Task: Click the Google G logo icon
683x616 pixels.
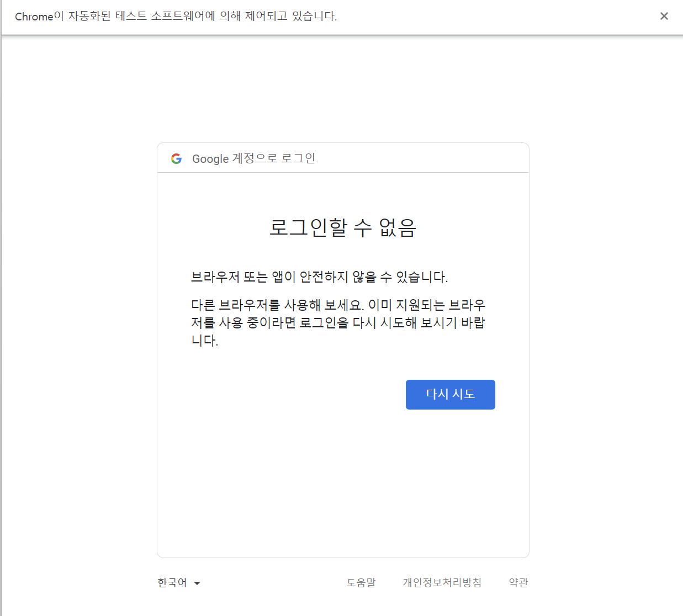Action: [x=176, y=158]
